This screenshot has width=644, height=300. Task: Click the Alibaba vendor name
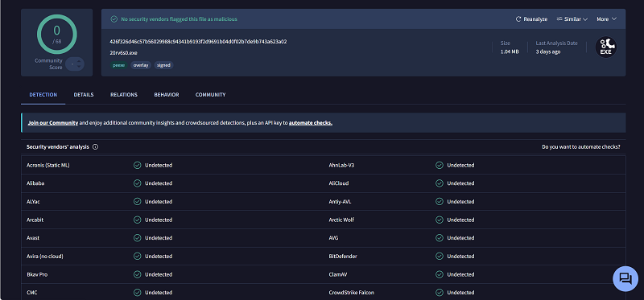coord(35,183)
